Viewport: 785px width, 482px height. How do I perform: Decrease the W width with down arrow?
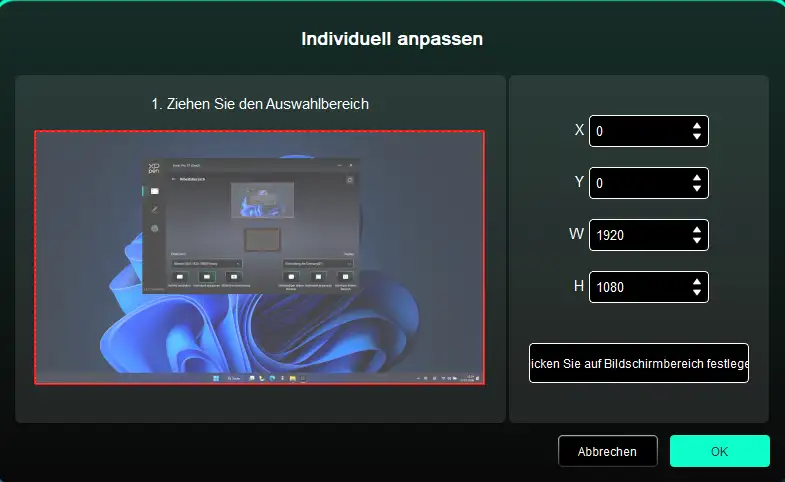(x=696, y=241)
